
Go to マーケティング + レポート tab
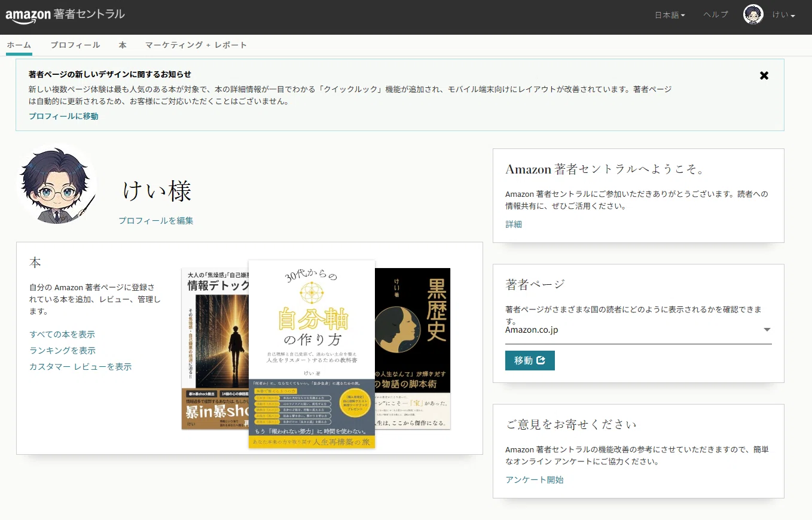click(196, 45)
